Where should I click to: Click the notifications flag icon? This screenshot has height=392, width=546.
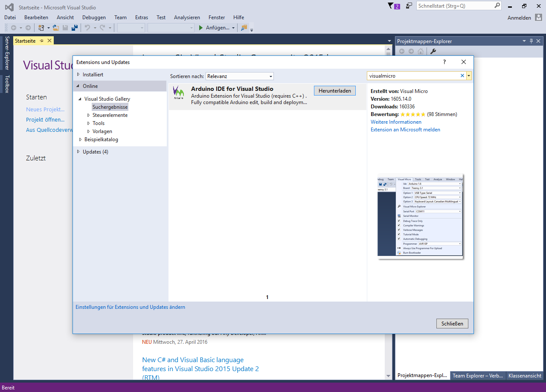tap(391, 6)
